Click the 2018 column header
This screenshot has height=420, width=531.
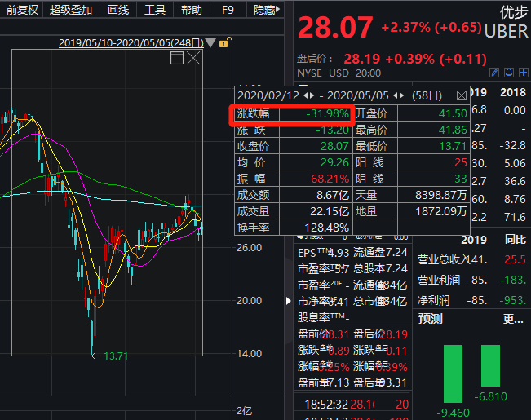click(513, 92)
